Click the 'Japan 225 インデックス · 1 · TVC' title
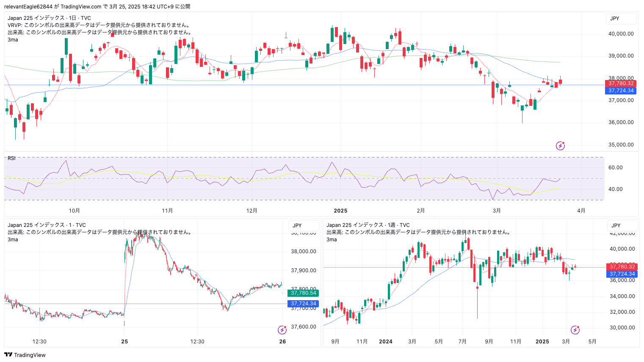This screenshot has height=362, width=644. click(47, 225)
